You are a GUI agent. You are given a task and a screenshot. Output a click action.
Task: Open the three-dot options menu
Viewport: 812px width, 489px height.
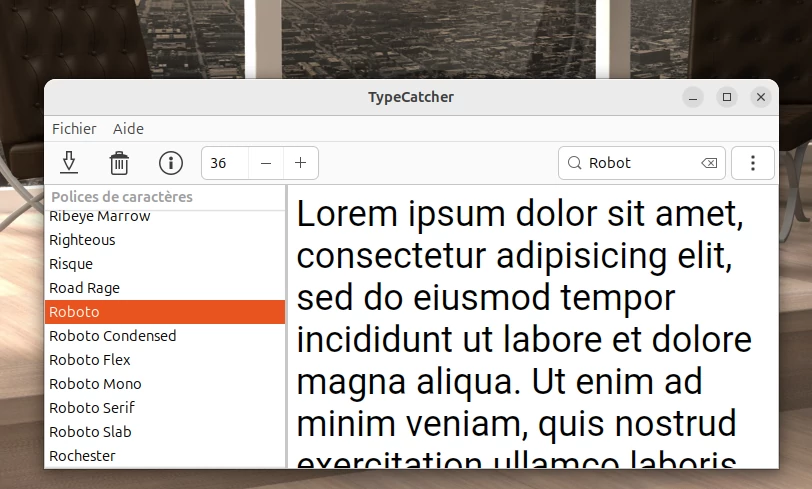coord(752,163)
